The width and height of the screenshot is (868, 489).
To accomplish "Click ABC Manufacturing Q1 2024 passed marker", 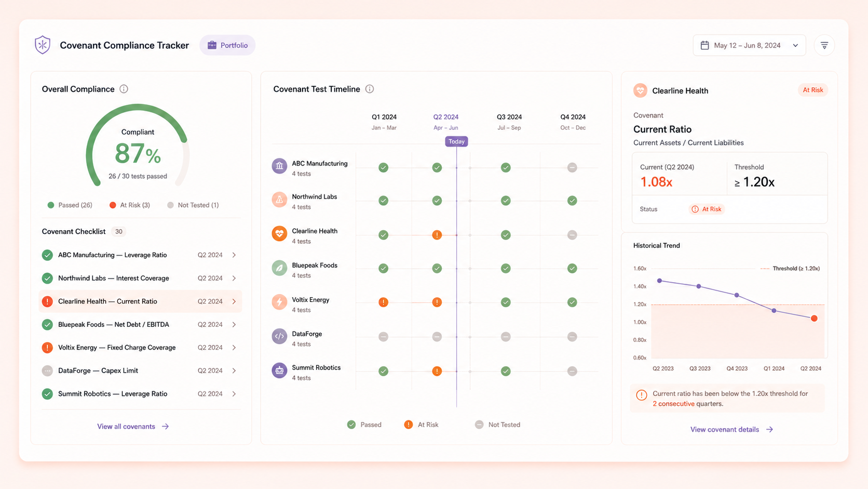I will point(383,167).
